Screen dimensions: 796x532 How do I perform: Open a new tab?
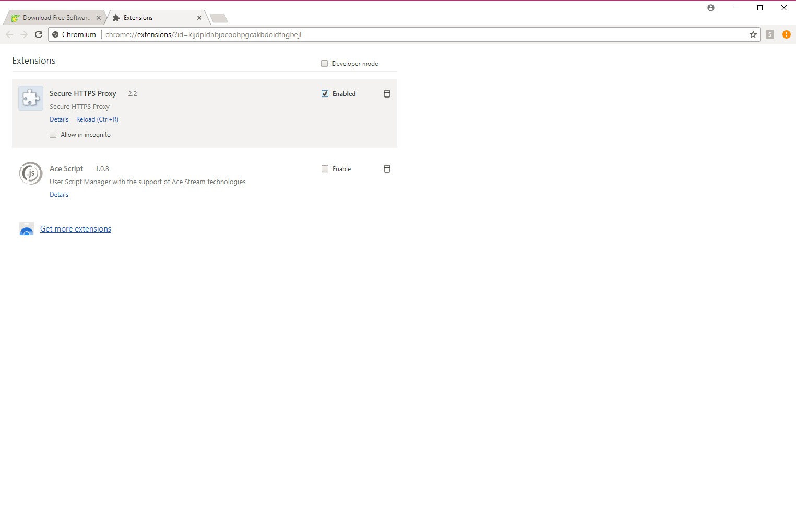(219, 18)
